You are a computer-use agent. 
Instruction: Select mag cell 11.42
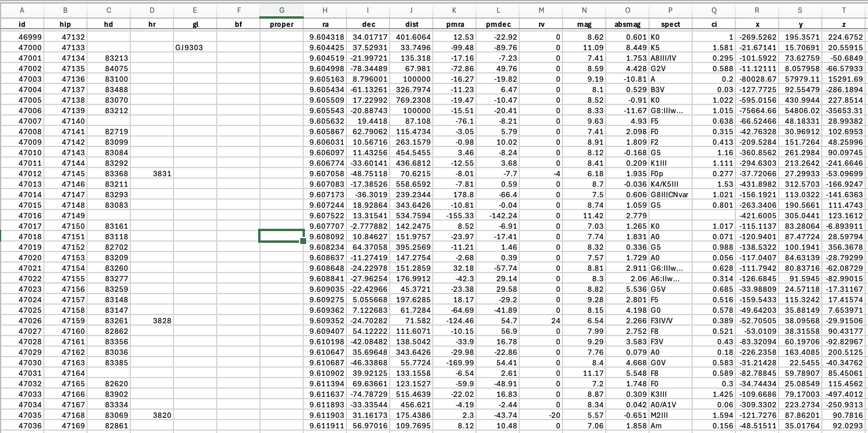tap(584, 216)
